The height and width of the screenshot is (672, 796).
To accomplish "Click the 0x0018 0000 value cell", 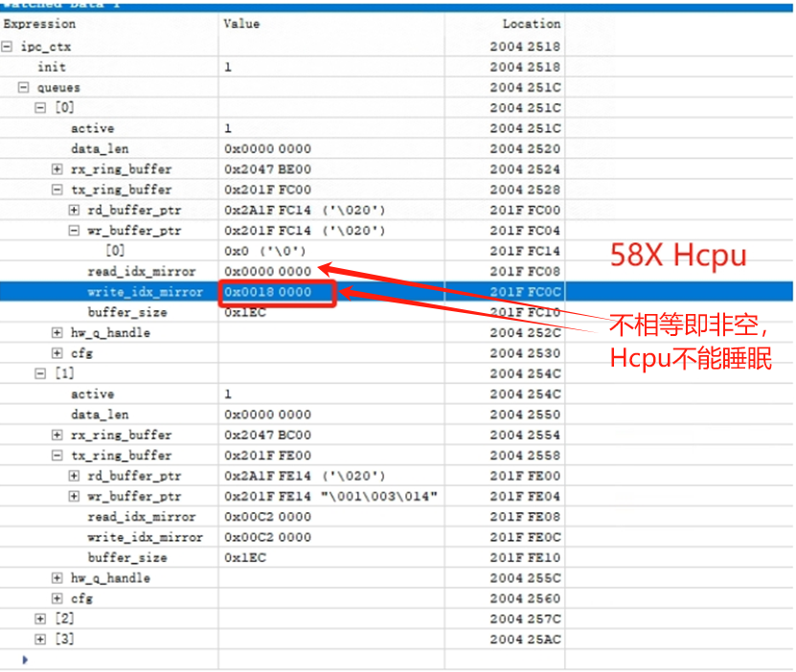I will [x=268, y=292].
